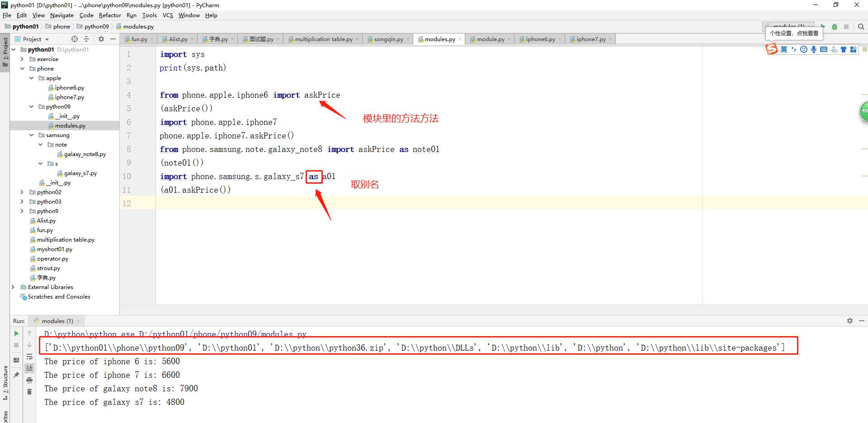The height and width of the screenshot is (423, 868).
Task: Click the Stop square in Run panel
Action: point(16,345)
